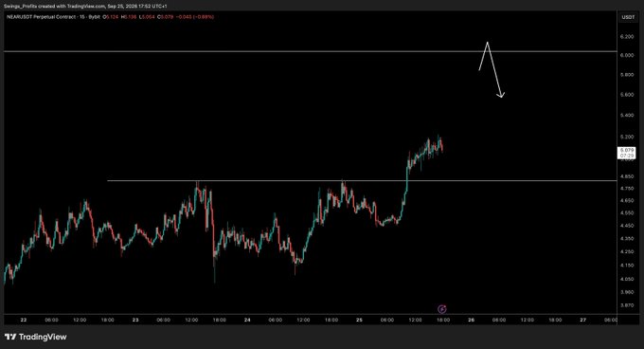Click the 3.960 price axis label
This screenshot has height=349, width=644.
click(x=627, y=292)
